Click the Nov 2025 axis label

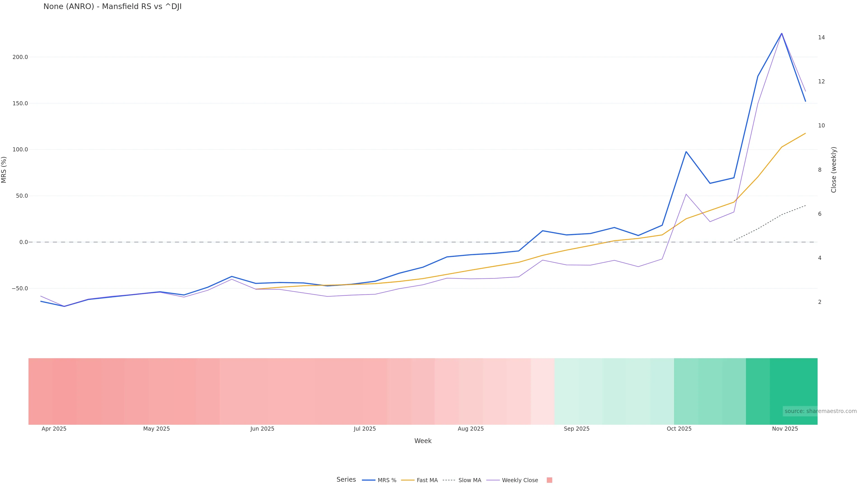[x=785, y=429]
